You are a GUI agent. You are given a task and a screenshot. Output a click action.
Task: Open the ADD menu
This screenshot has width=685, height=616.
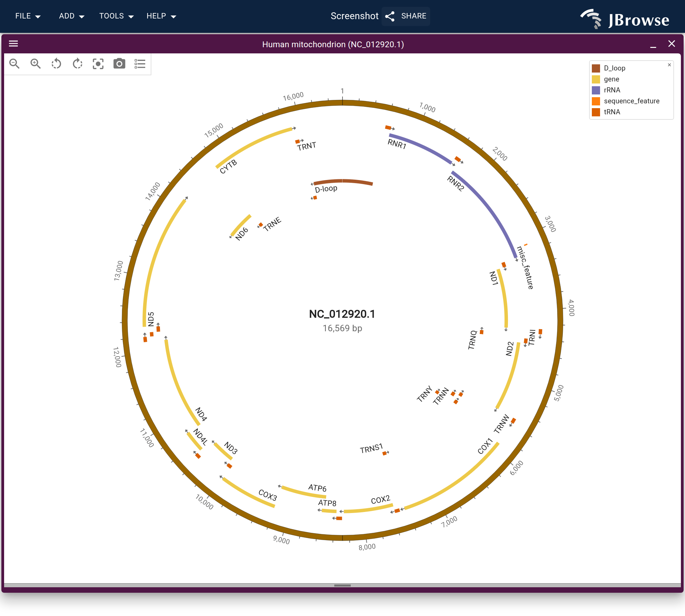click(72, 16)
